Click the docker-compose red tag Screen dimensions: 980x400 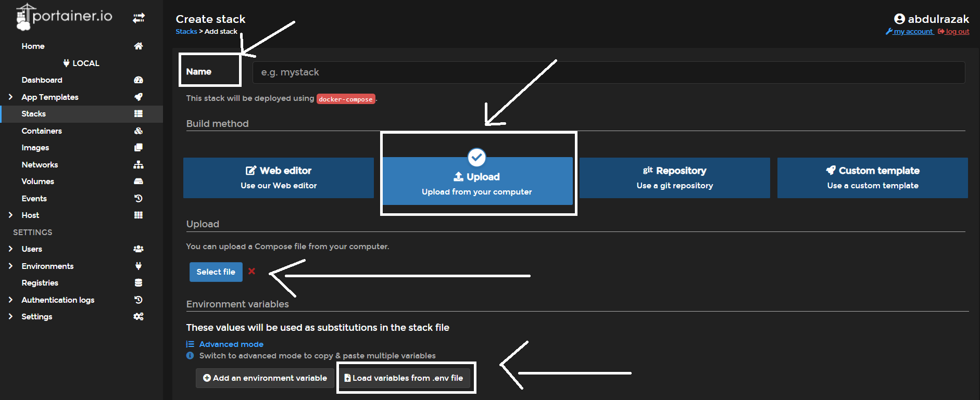coord(346,99)
